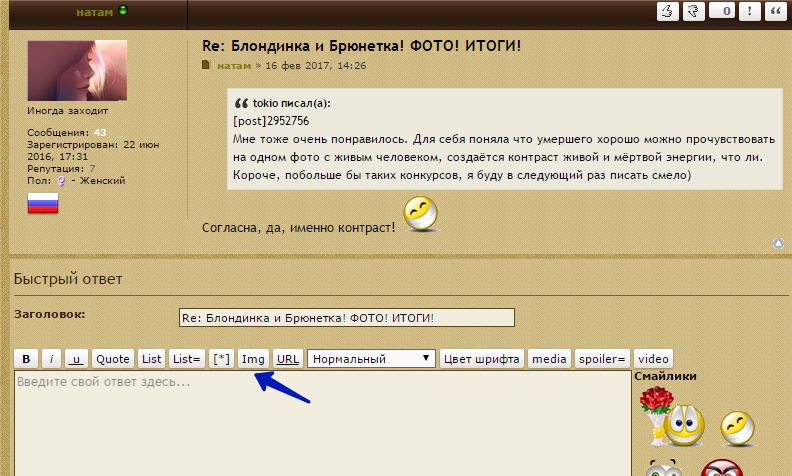Click the quoted text tokio писал(а):
Viewport: 792px width, 476px height.
point(291,103)
